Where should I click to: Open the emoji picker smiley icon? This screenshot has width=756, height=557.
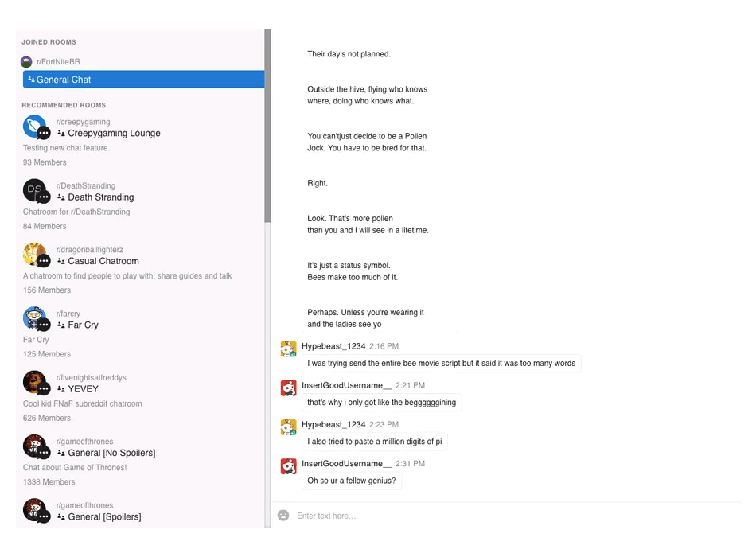click(283, 516)
